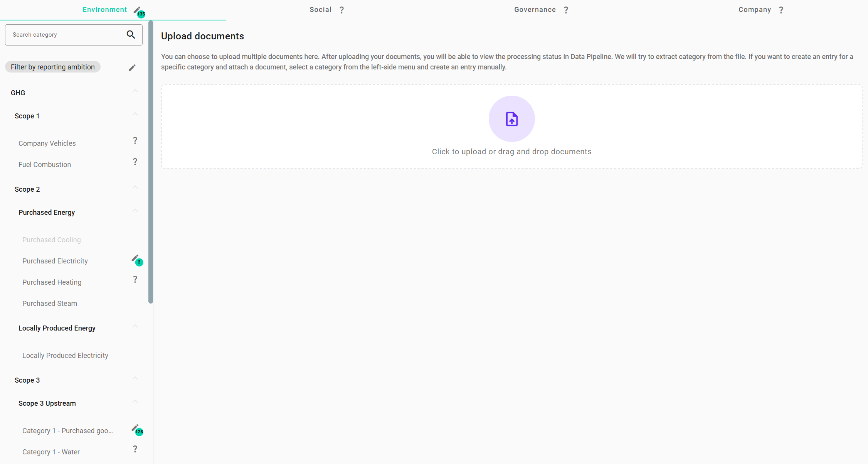Select Category 1 - Purchased goods entry
The width and height of the screenshot is (868, 464).
pyautogui.click(x=67, y=431)
